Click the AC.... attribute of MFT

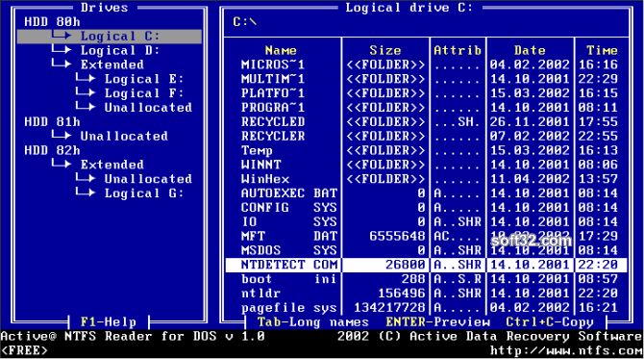click(458, 236)
